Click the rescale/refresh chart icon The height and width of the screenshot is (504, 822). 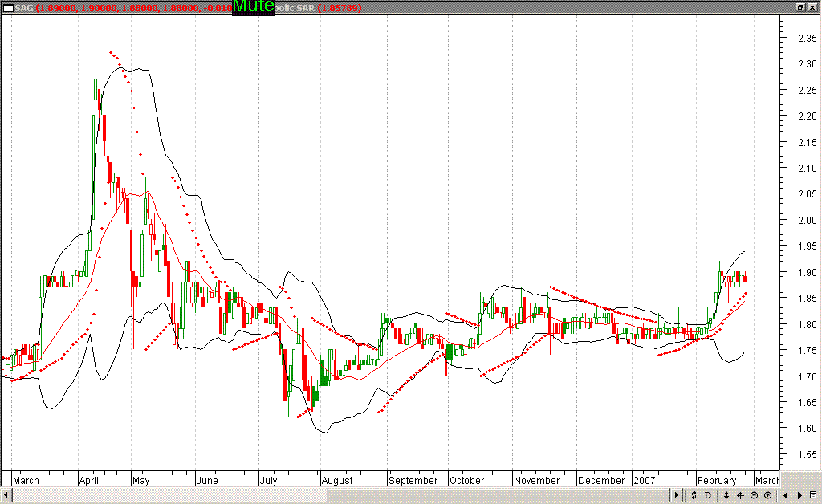[694, 495]
